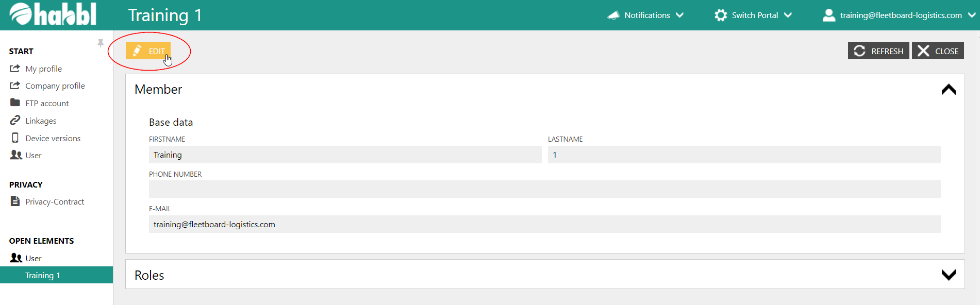
Task: Pin the sidebar with the pushpin icon
Action: pyautogui.click(x=101, y=43)
